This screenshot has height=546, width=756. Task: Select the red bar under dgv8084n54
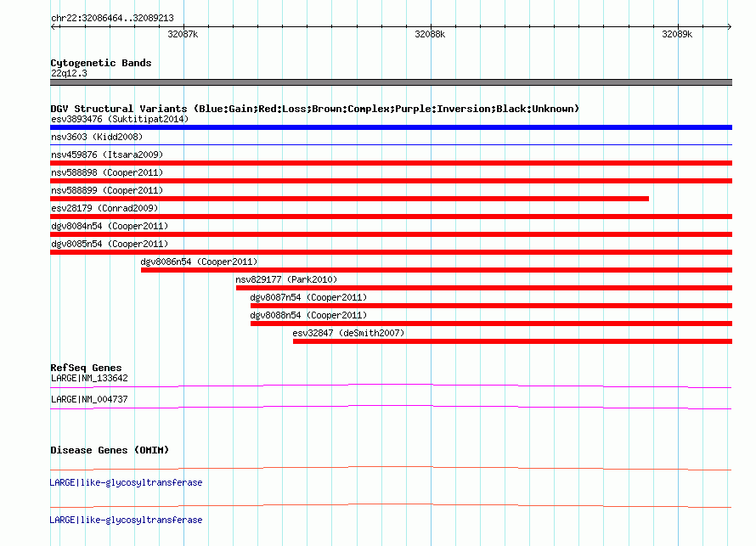pyautogui.click(x=391, y=234)
